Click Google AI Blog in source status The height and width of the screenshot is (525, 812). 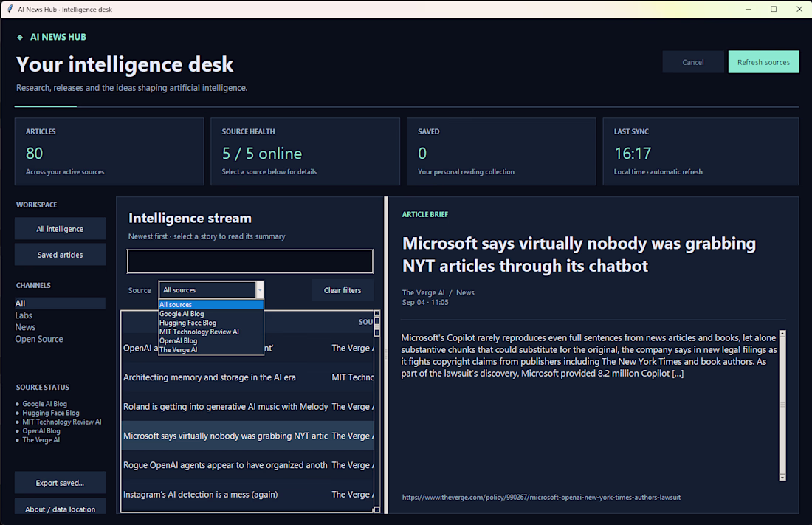(x=44, y=404)
